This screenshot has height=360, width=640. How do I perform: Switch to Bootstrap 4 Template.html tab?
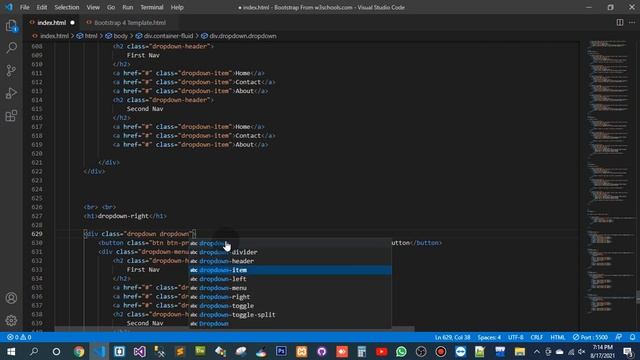[x=130, y=22]
